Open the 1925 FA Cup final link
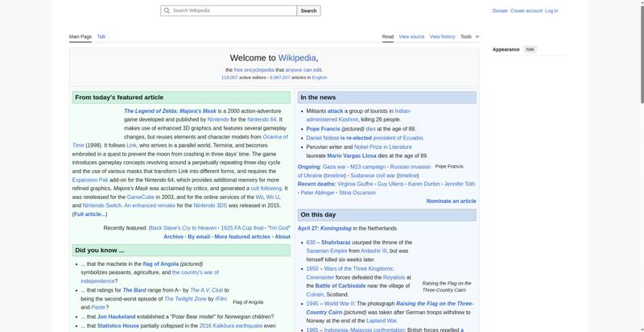Viewport: 644px width, 332px height. (x=242, y=228)
